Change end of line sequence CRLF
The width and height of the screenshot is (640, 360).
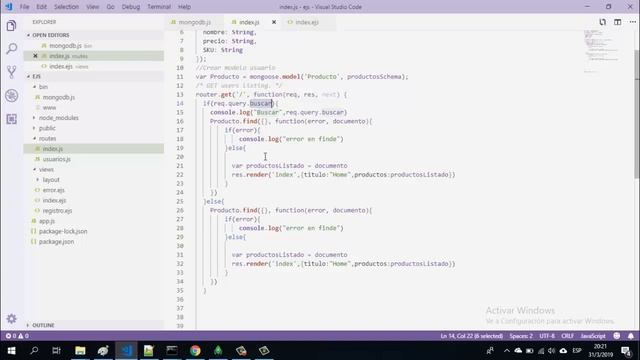click(567, 336)
